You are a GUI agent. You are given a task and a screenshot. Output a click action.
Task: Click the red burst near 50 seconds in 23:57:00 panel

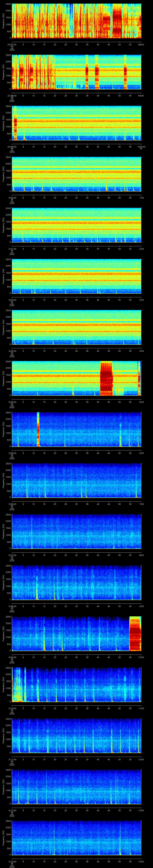(117, 21)
